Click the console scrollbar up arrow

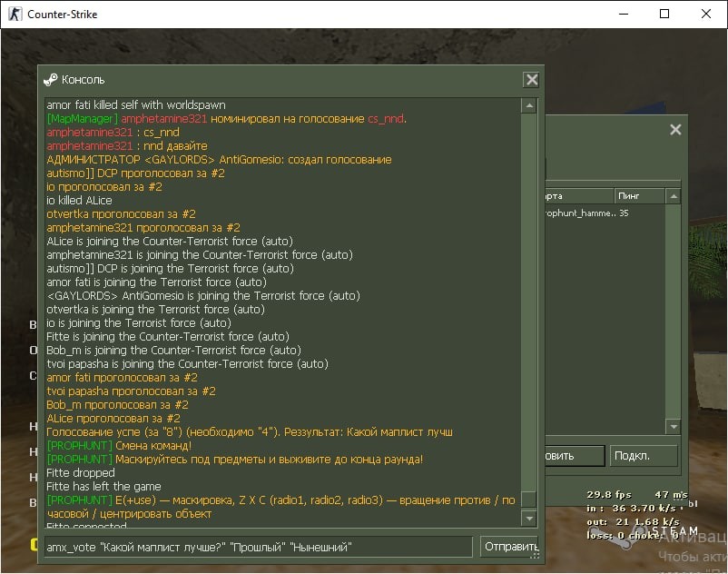(529, 106)
